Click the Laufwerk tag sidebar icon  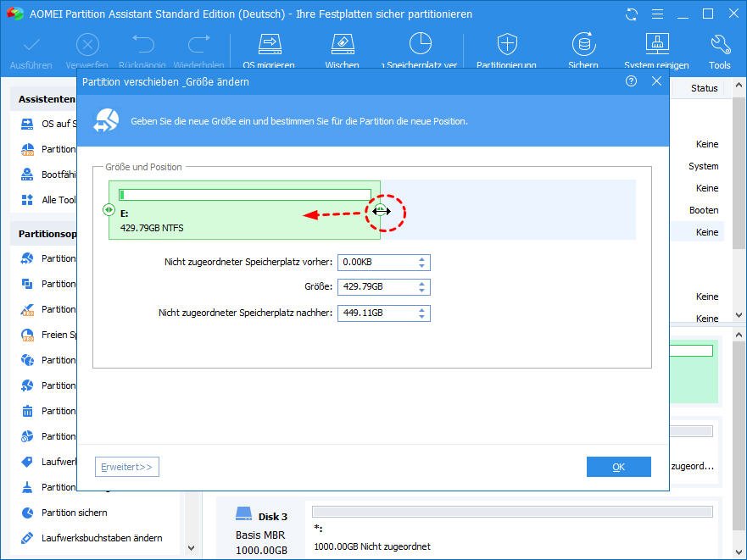pos(27,462)
